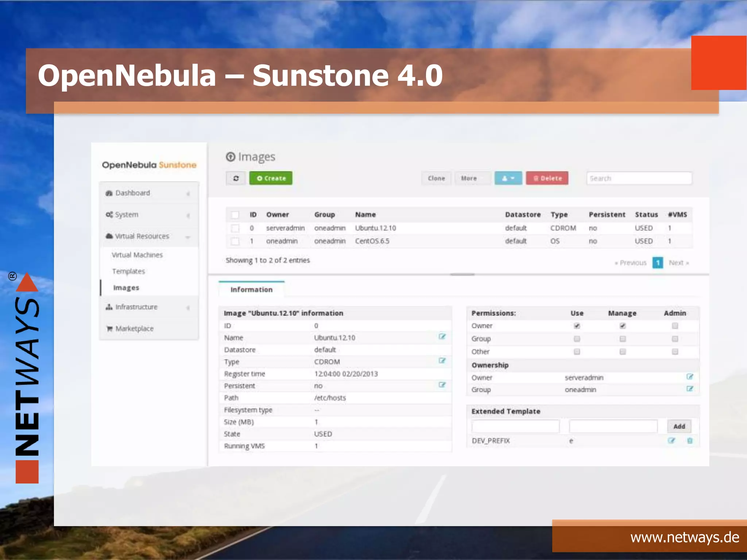Sort table by the Owner column header
747x560 pixels.
278,215
